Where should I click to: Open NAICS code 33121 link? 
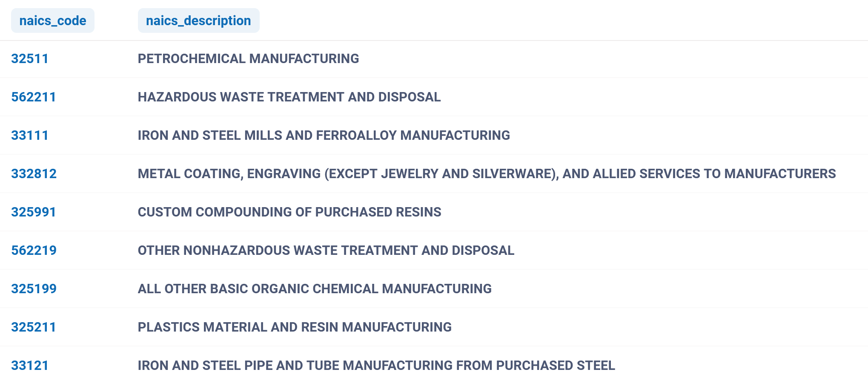(30, 366)
